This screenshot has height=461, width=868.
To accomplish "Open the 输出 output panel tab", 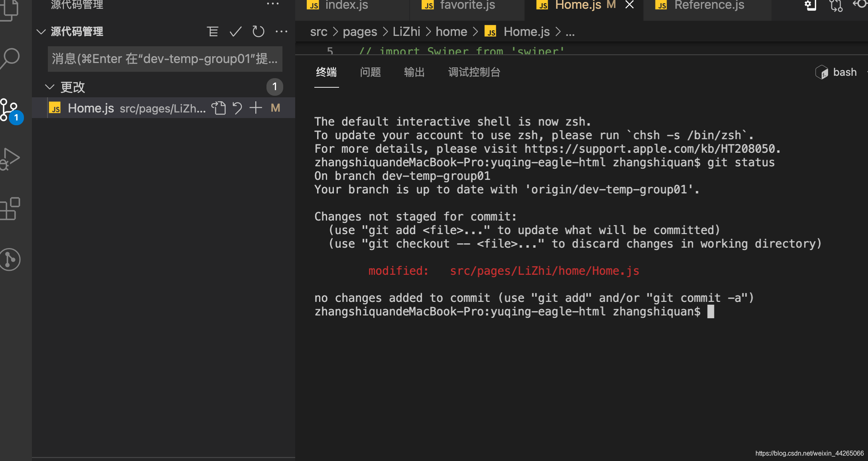I will click(414, 72).
